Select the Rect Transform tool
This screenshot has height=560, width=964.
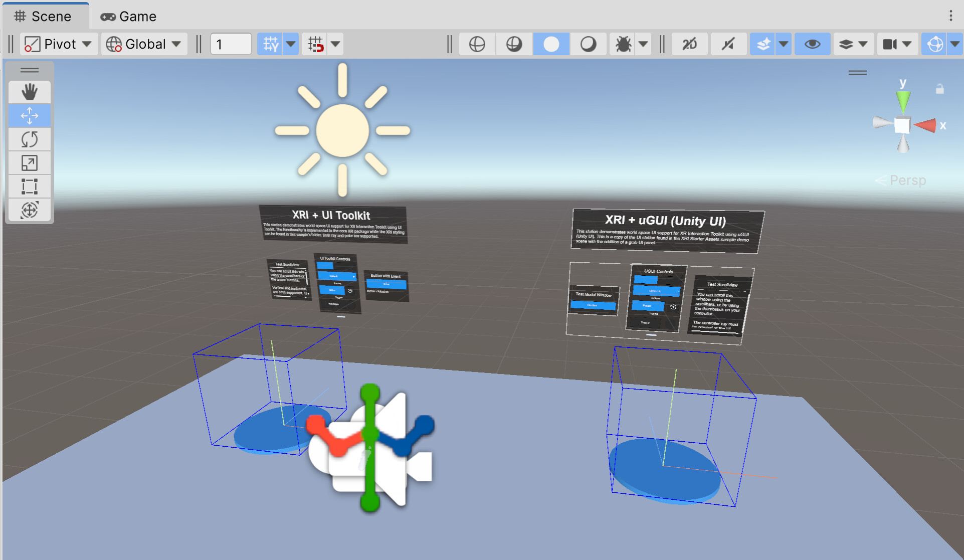tap(30, 186)
